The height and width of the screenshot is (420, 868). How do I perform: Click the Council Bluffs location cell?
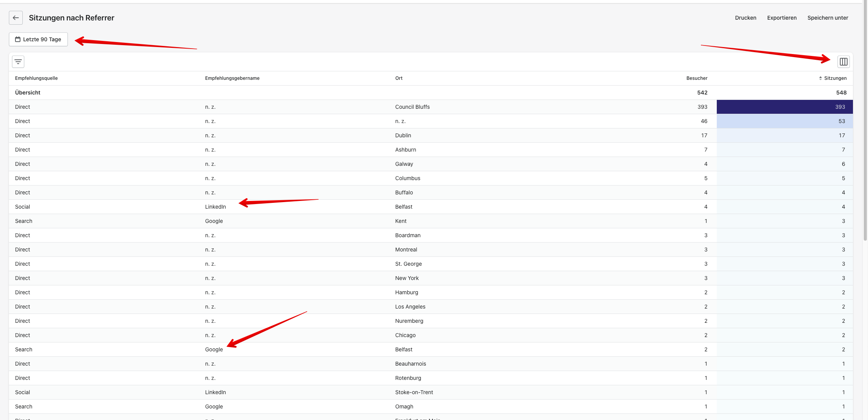point(412,107)
